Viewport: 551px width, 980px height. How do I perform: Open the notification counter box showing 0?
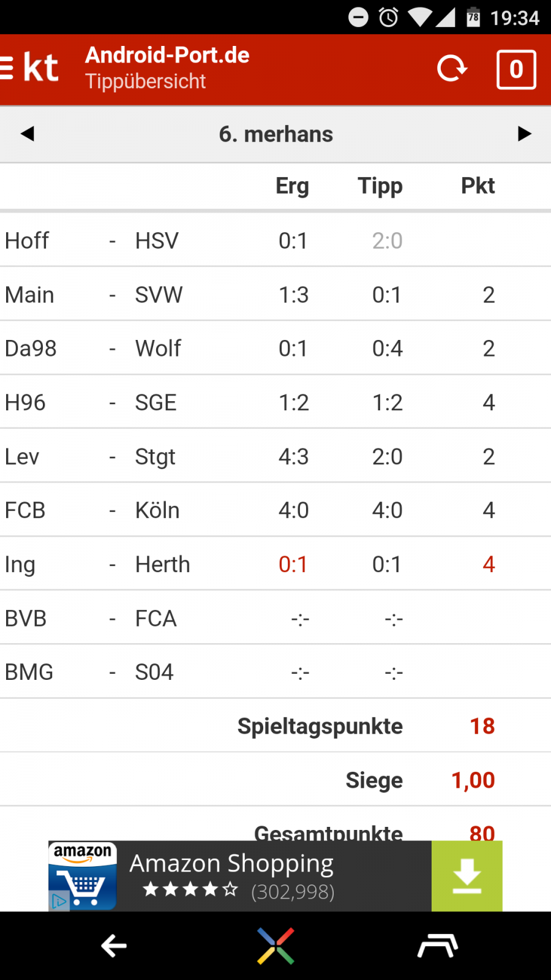[515, 70]
